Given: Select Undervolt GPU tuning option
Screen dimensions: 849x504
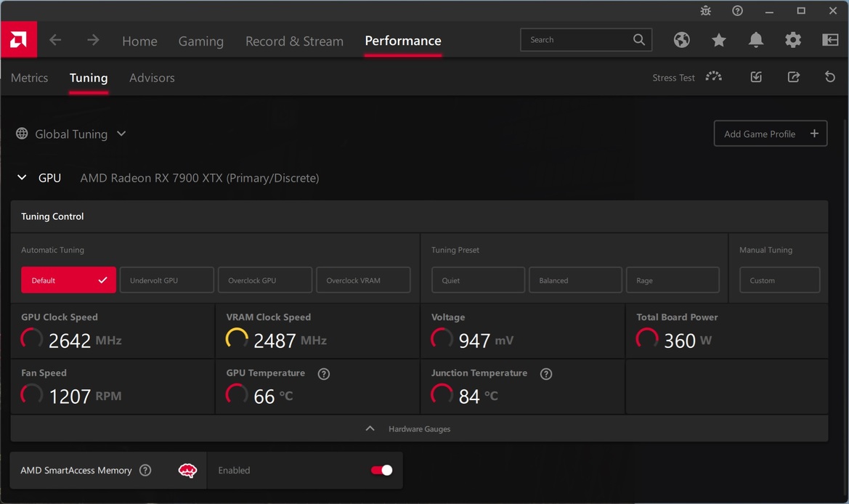Looking at the screenshot, I should point(167,280).
